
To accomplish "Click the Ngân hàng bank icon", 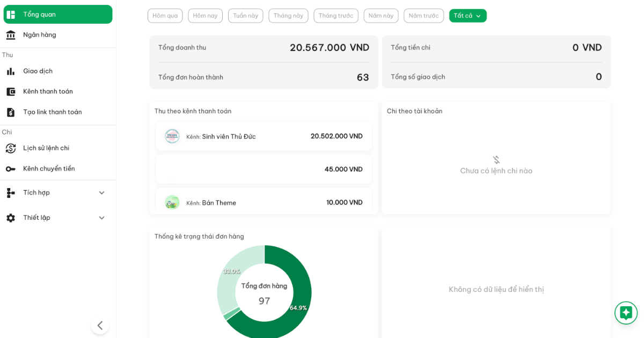I will click(11, 35).
